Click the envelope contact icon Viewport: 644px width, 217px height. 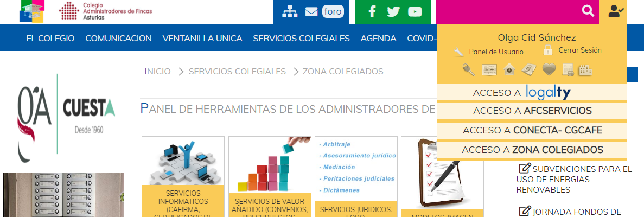pos(311,12)
